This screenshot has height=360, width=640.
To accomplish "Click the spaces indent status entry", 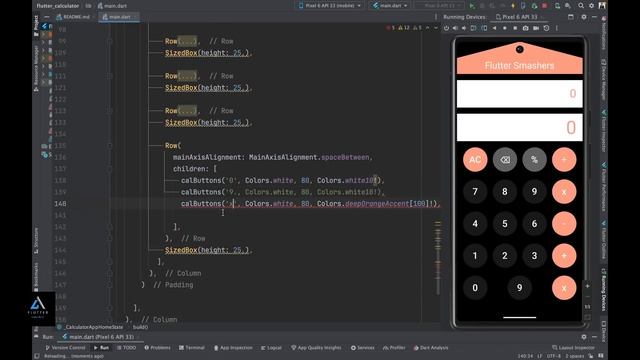I will (575, 356).
